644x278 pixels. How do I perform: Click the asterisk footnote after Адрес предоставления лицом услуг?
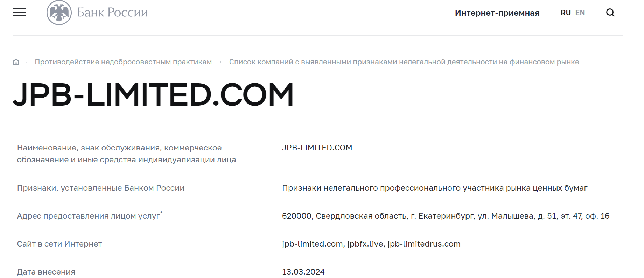(161, 212)
